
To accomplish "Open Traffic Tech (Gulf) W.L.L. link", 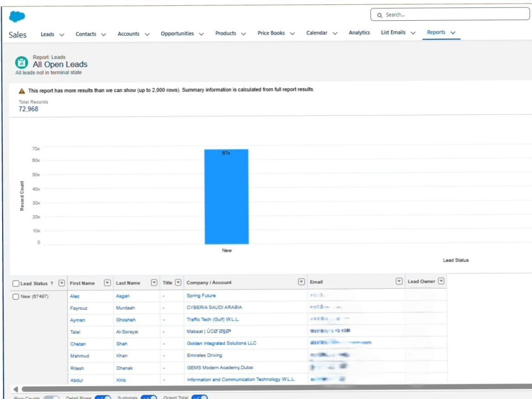I will [x=213, y=320].
